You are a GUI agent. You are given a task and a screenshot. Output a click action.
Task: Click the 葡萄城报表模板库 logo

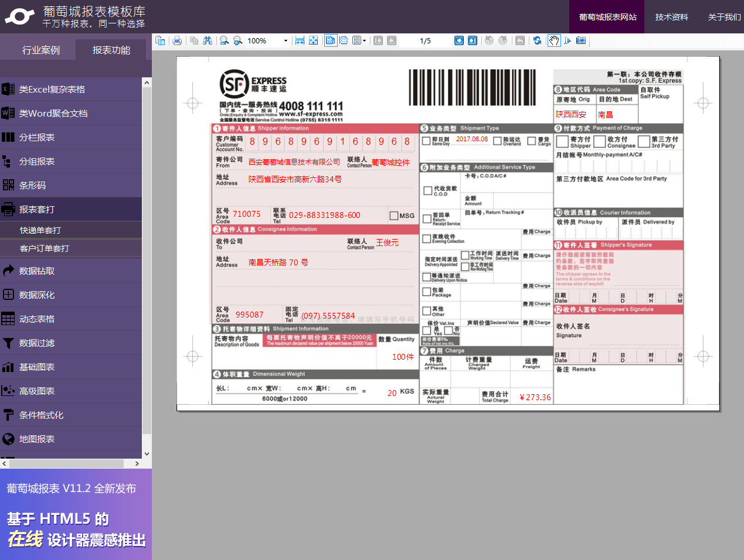(x=75, y=16)
